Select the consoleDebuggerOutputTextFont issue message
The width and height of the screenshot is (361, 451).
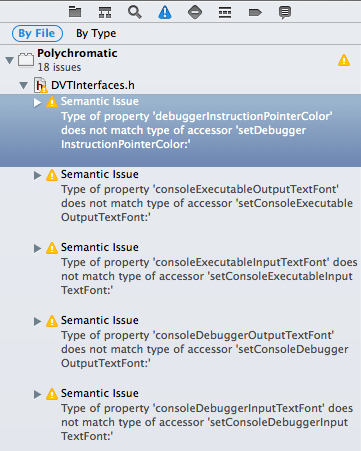[205, 349]
